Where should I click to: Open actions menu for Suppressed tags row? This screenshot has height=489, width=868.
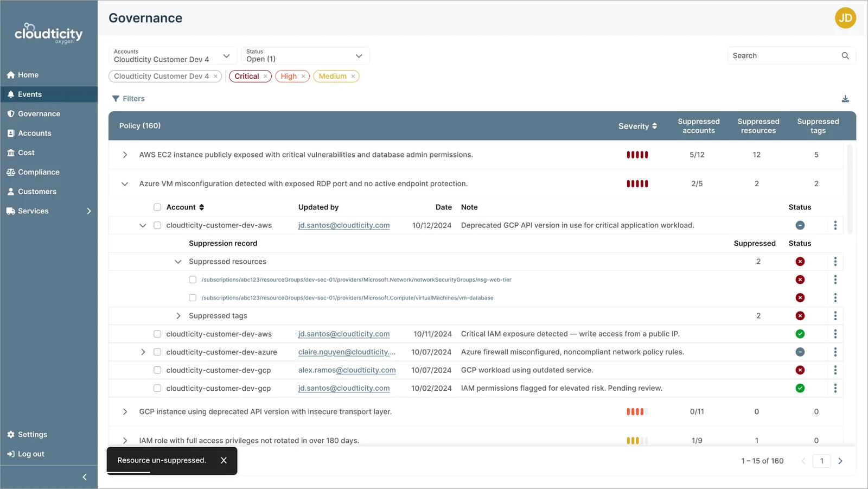(835, 316)
